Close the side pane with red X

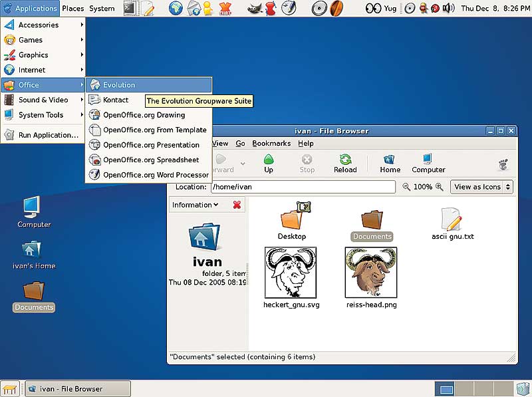tap(237, 205)
